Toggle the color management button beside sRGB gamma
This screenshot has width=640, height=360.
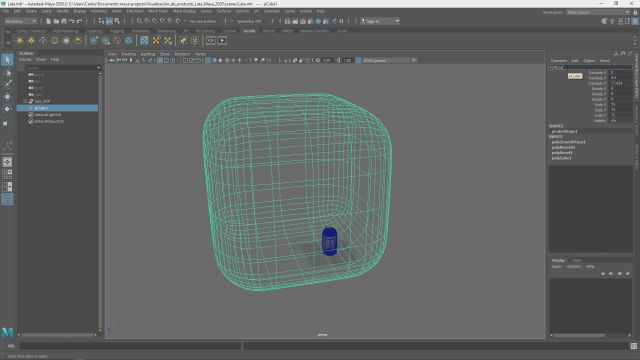[x=358, y=60]
